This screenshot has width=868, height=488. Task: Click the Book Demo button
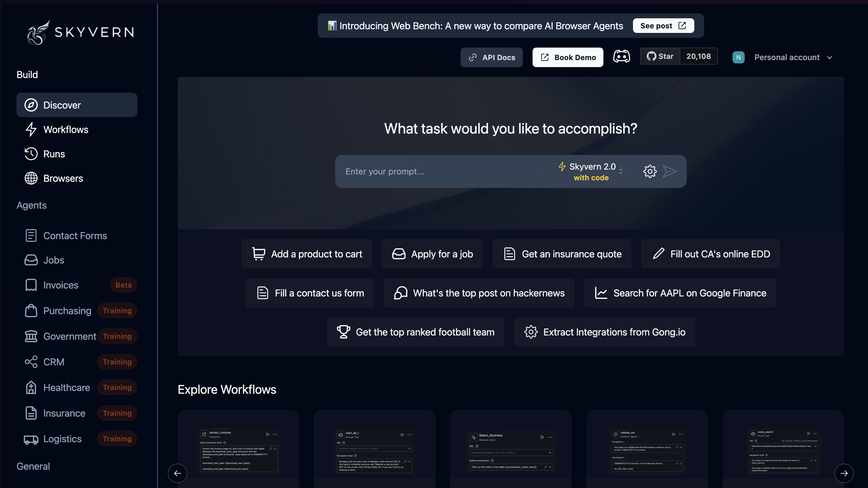568,57
